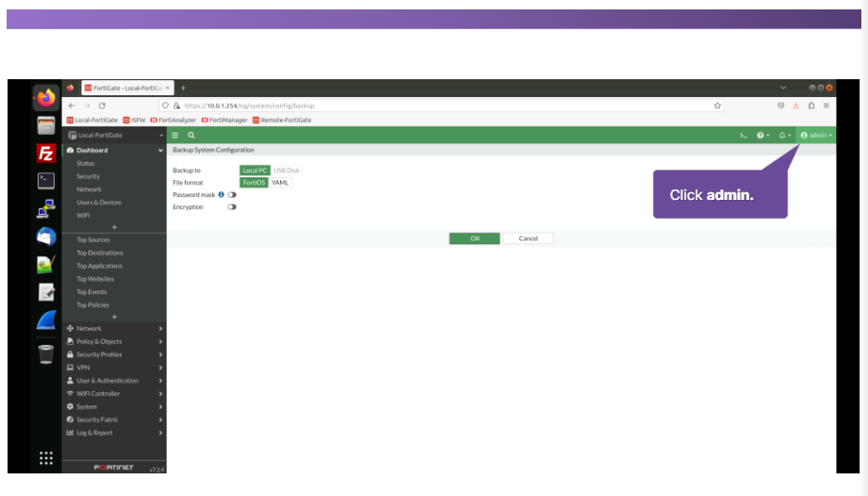The width and height of the screenshot is (868, 496).
Task: Launch Thunderbird mail from the dock
Action: point(46,237)
